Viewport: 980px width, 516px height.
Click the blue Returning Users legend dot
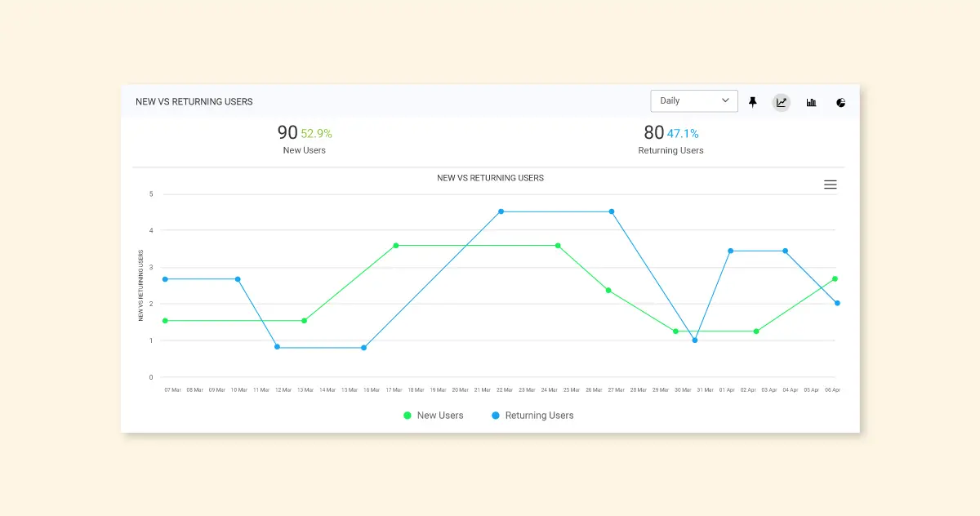495,416
